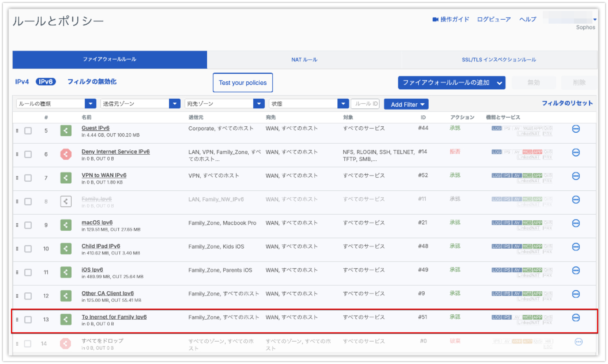Image resolution: width=608 pixels, height=364 pixels.
Task: Expand the 宛先ゾーン filter dropdown
Action: pos(259,104)
